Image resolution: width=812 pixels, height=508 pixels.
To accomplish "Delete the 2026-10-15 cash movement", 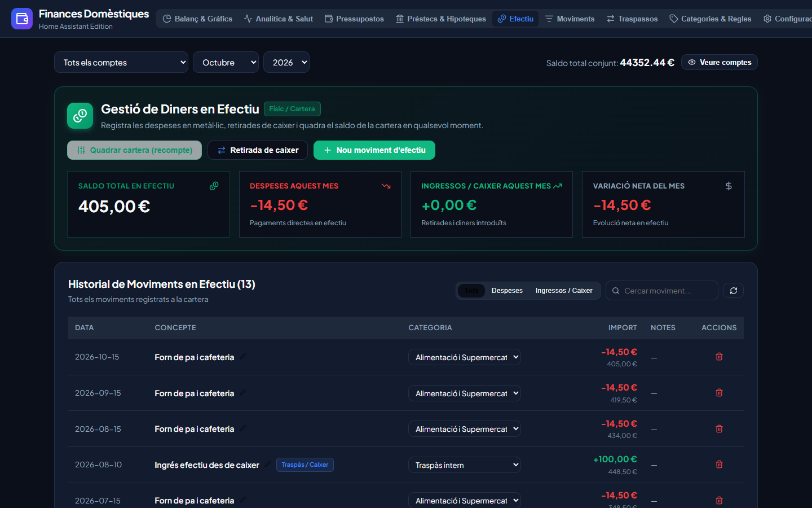I will [719, 357].
